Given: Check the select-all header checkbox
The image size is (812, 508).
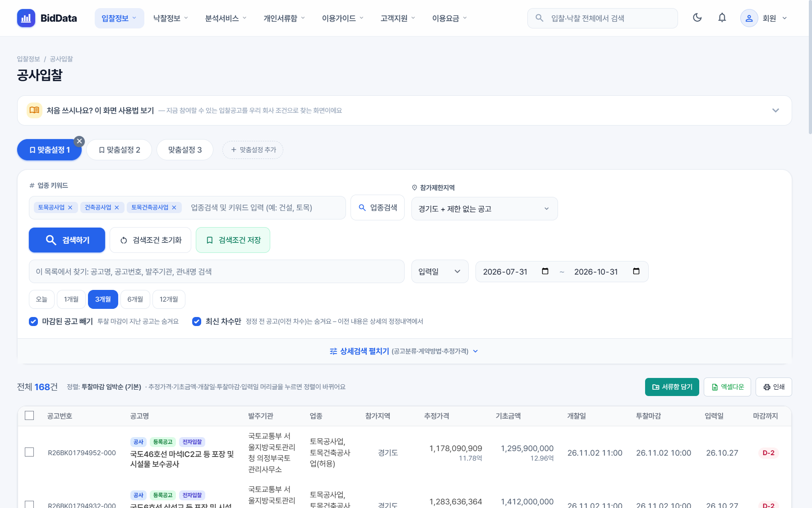Looking at the screenshot, I should point(29,415).
